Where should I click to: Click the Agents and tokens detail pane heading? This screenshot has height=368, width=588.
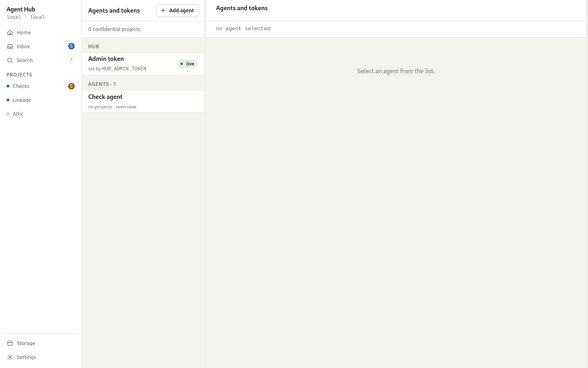pos(242,8)
